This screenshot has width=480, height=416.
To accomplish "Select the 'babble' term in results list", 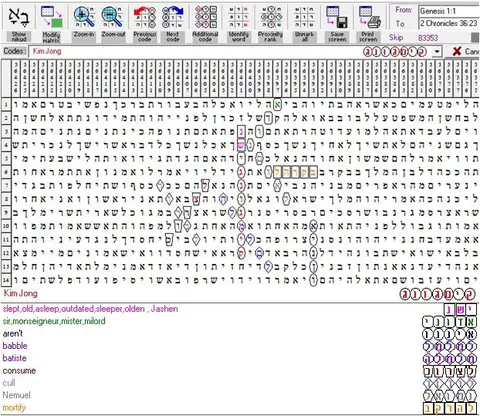I will click(x=15, y=346).
